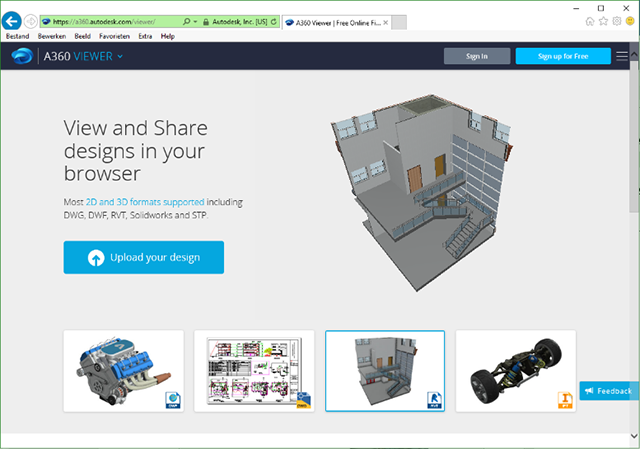Select the building interior thumbnail
640x449 pixels.
coord(385,371)
